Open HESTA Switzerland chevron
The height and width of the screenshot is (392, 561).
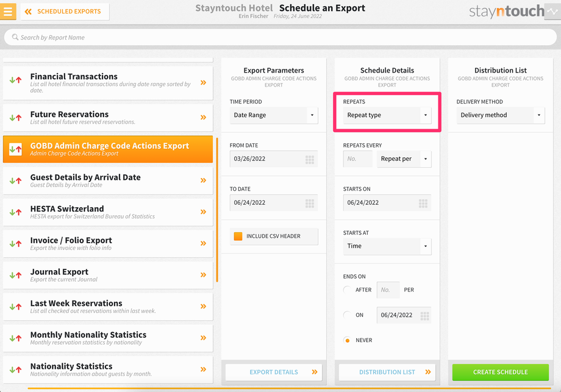click(203, 212)
